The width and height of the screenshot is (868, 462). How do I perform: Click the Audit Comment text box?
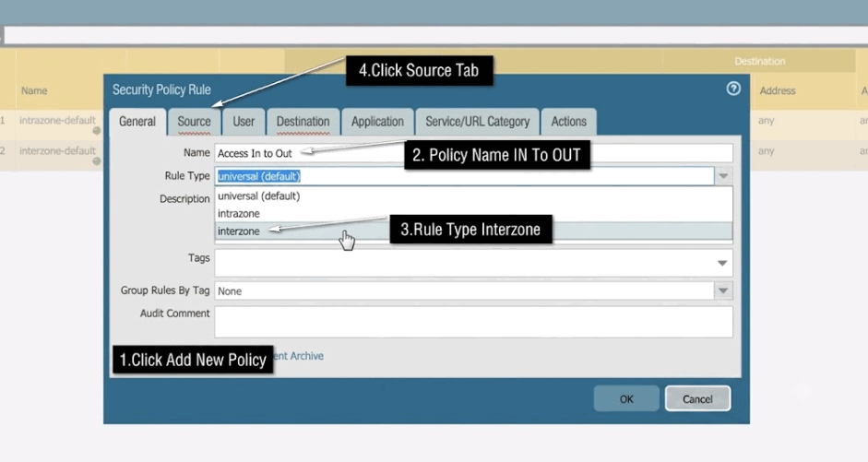(x=474, y=322)
